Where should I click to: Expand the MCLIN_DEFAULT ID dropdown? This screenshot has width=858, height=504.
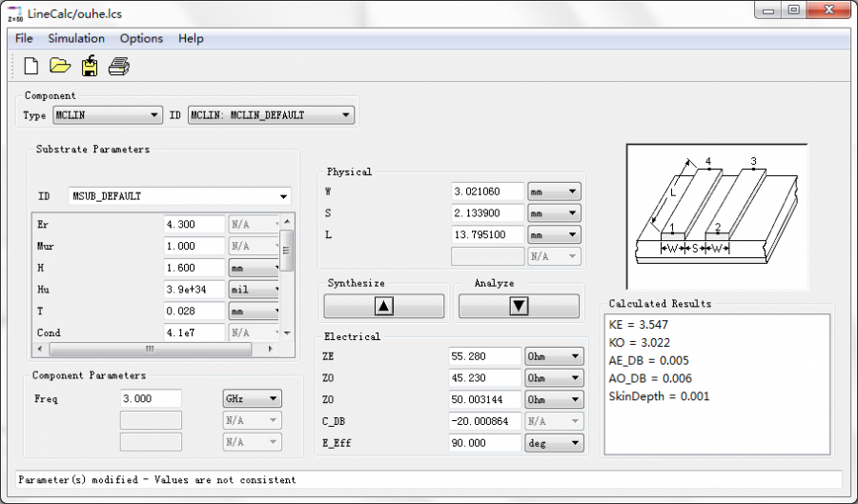coord(271,115)
